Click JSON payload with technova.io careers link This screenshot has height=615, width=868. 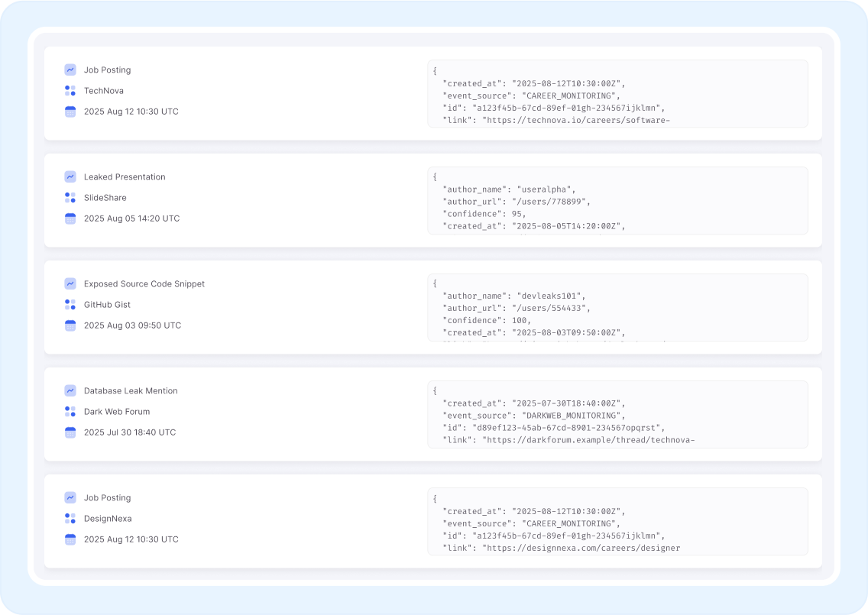click(x=617, y=94)
